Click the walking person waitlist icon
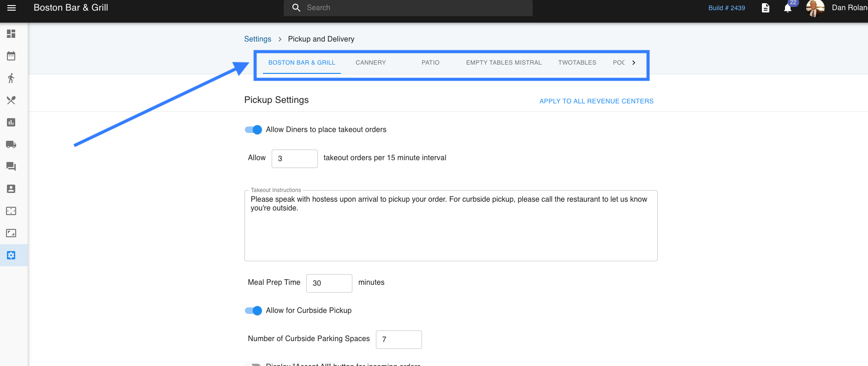868x366 pixels. (x=11, y=78)
